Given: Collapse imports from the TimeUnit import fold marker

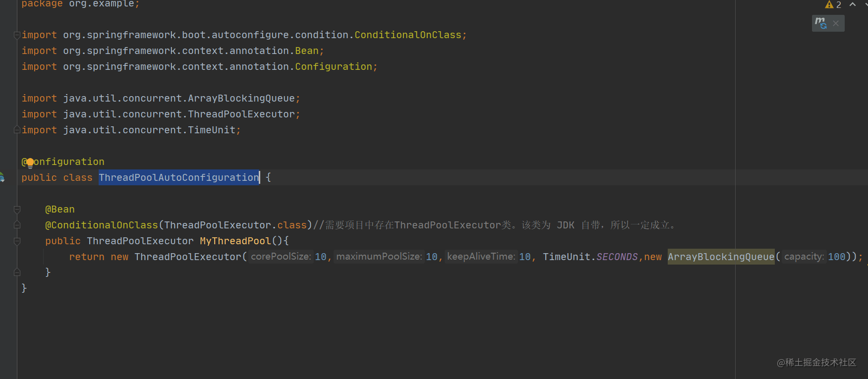Looking at the screenshot, I should 17,130.
